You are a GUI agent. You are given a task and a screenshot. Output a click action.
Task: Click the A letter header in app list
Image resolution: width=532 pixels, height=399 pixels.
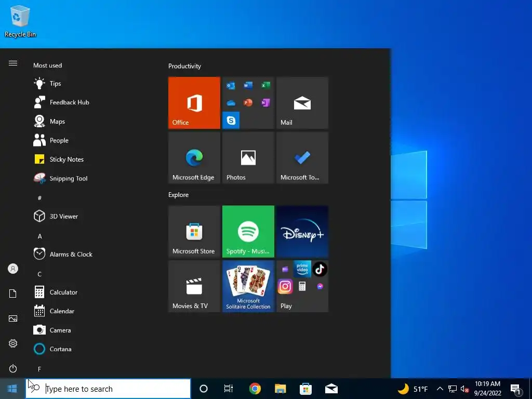[x=39, y=236]
